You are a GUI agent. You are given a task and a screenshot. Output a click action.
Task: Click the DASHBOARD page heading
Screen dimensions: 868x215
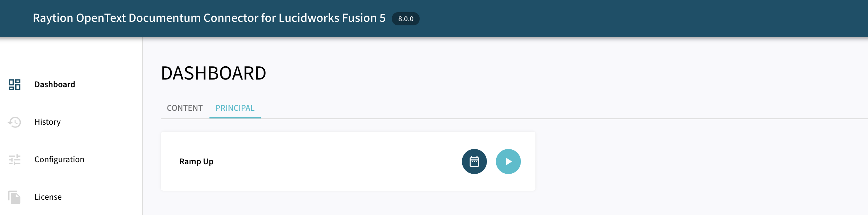click(214, 73)
